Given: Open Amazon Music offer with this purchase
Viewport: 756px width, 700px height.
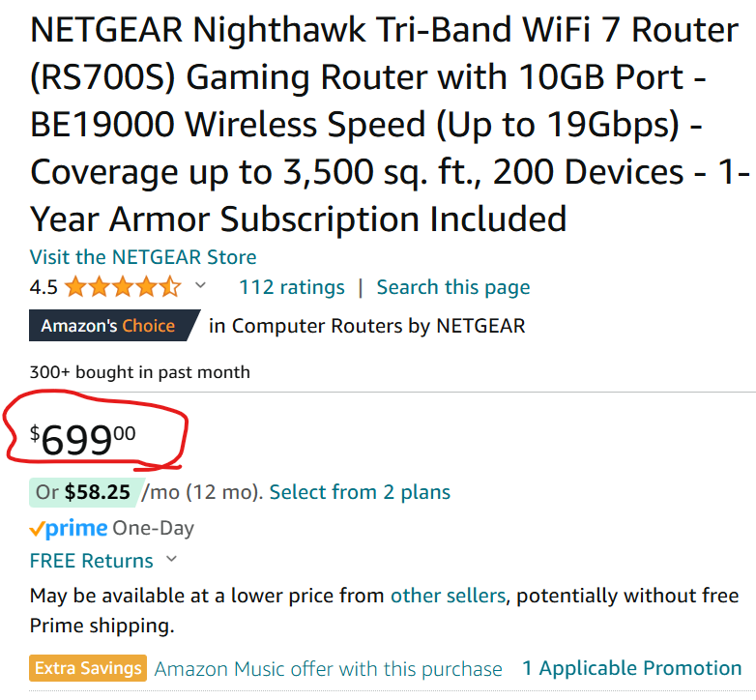Looking at the screenshot, I should [x=329, y=669].
